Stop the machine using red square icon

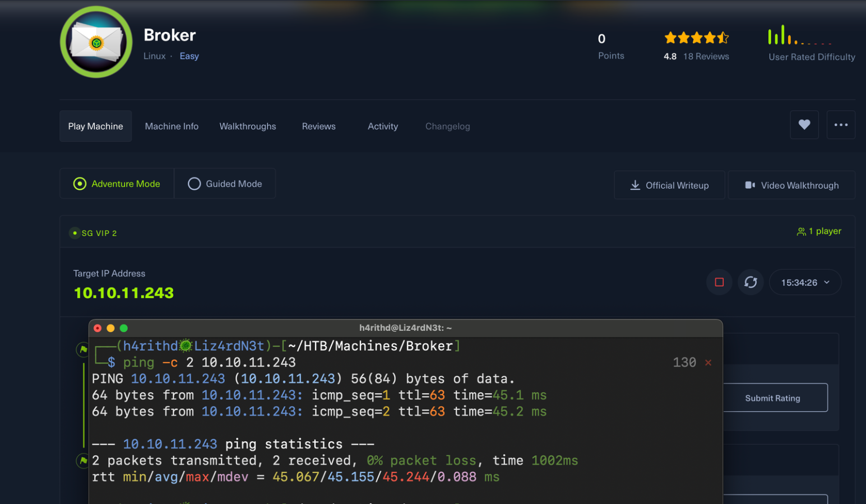[719, 282]
